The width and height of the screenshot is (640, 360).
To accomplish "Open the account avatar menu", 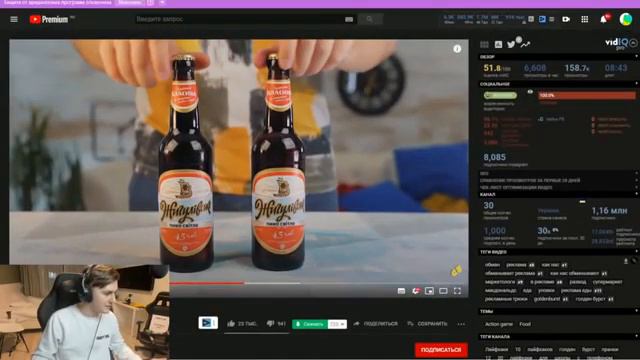I will 625,19.
